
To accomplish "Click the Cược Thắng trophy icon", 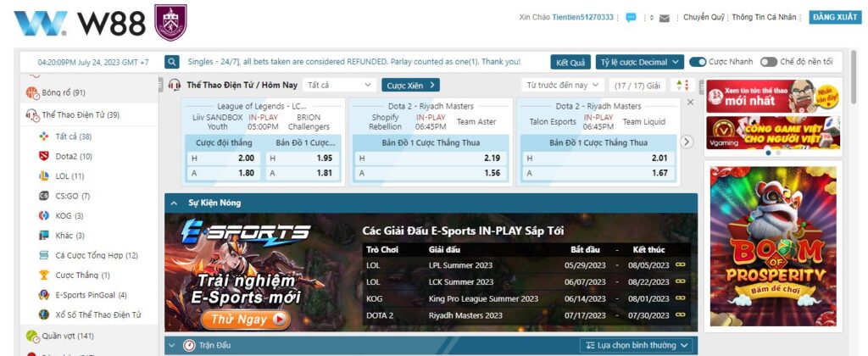I will pos(44,275).
